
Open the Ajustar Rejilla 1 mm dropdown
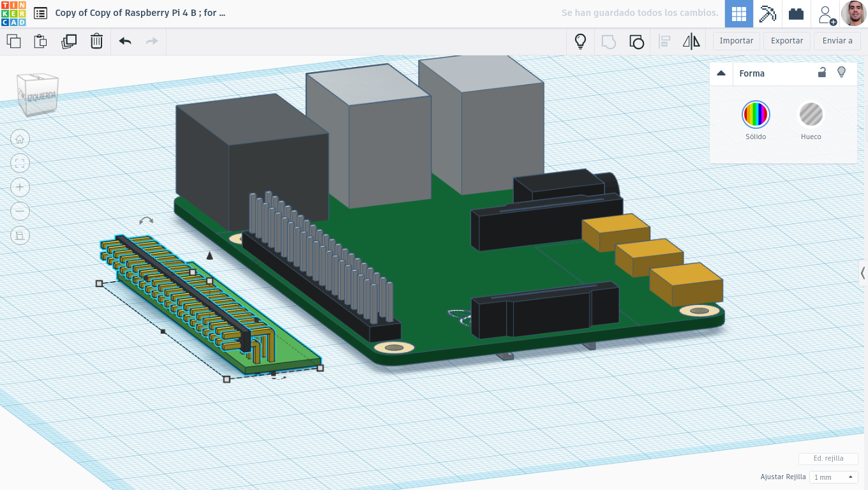[834, 477]
